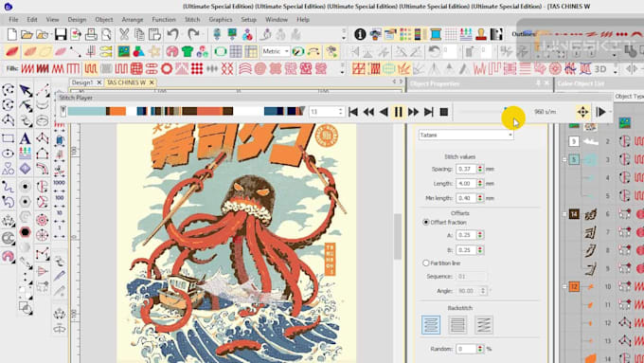Select the Offset fraction radio button
The image size is (644, 363).
tap(426, 222)
